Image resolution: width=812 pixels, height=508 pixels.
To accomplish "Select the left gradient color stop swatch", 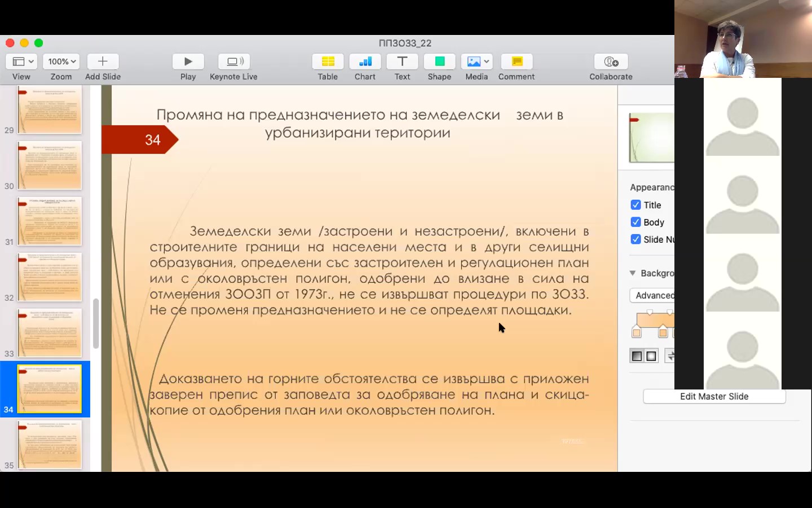I will pyautogui.click(x=637, y=333).
